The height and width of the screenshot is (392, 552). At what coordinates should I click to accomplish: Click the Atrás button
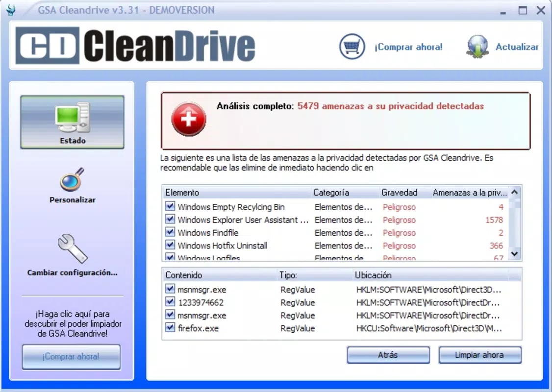click(x=388, y=355)
